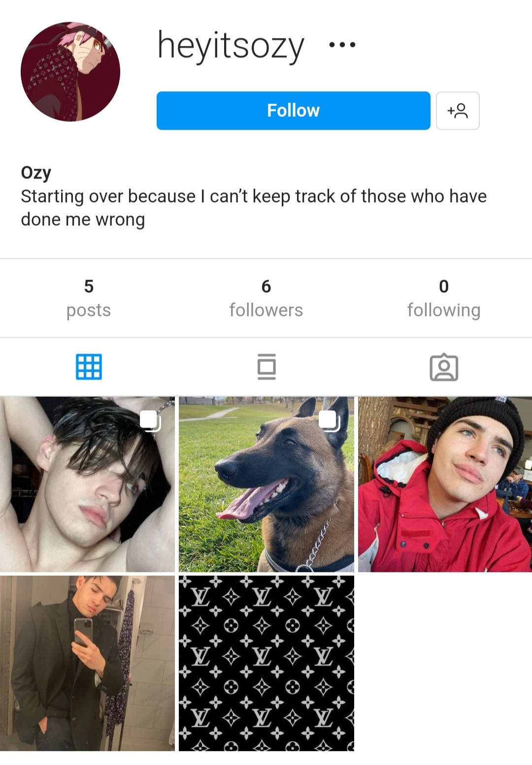
Task: View the 0 following list
Action: point(444,298)
